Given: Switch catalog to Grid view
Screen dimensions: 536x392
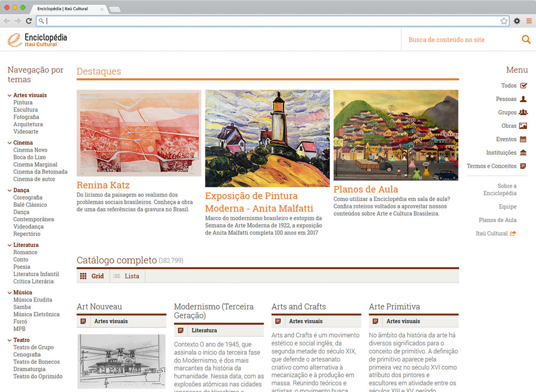Looking at the screenshot, I should (x=92, y=276).
